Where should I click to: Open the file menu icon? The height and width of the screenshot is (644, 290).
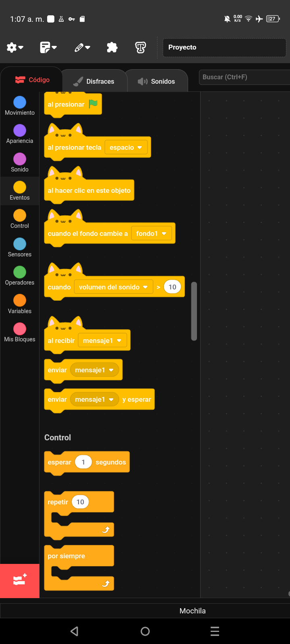(48, 47)
